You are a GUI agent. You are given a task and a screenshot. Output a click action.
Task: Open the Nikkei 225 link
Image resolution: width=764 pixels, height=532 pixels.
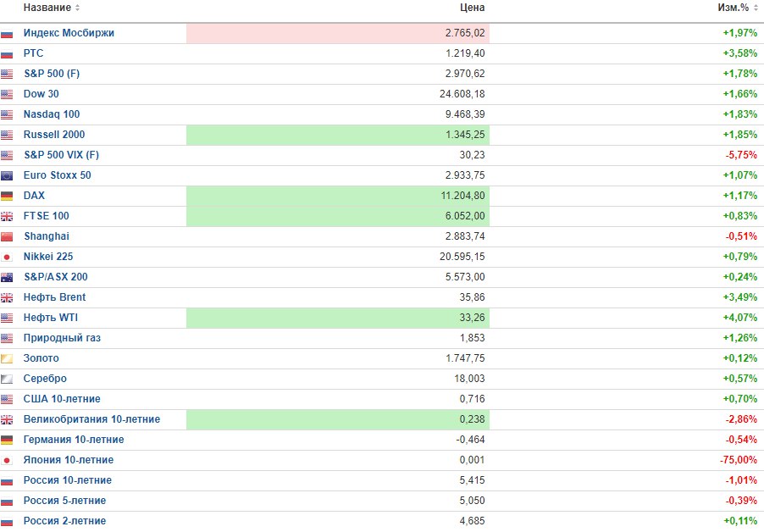(x=48, y=257)
